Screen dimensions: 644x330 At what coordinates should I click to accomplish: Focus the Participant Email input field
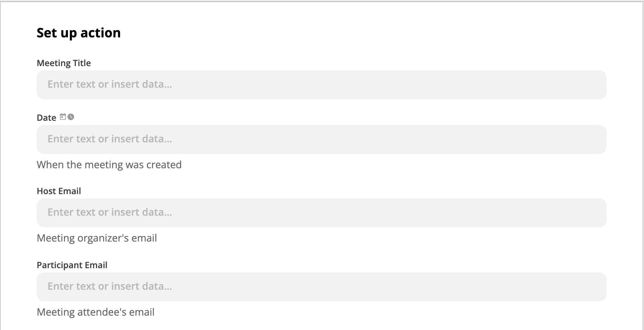[x=322, y=287]
